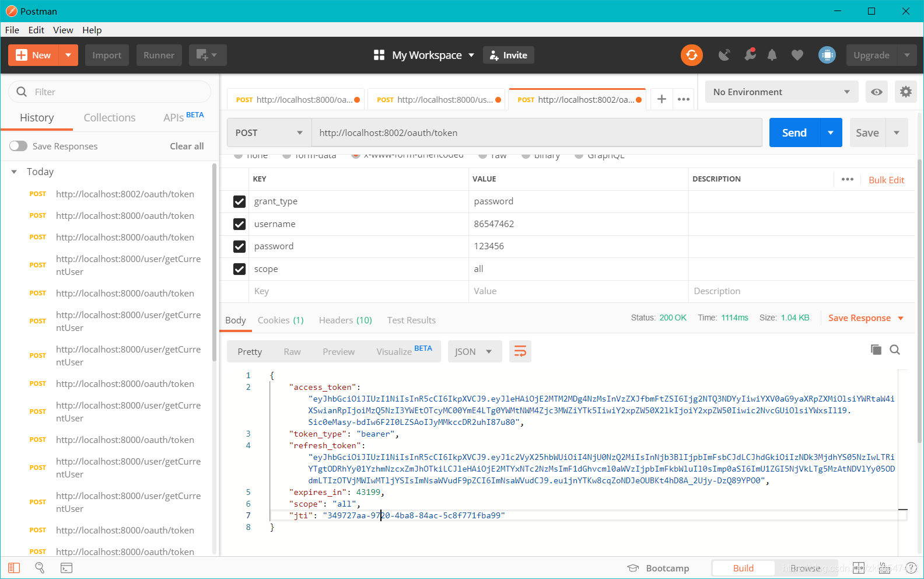Image resolution: width=924 pixels, height=579 pixels.
Task: Open the notifications bell
Action: [772, 55]
